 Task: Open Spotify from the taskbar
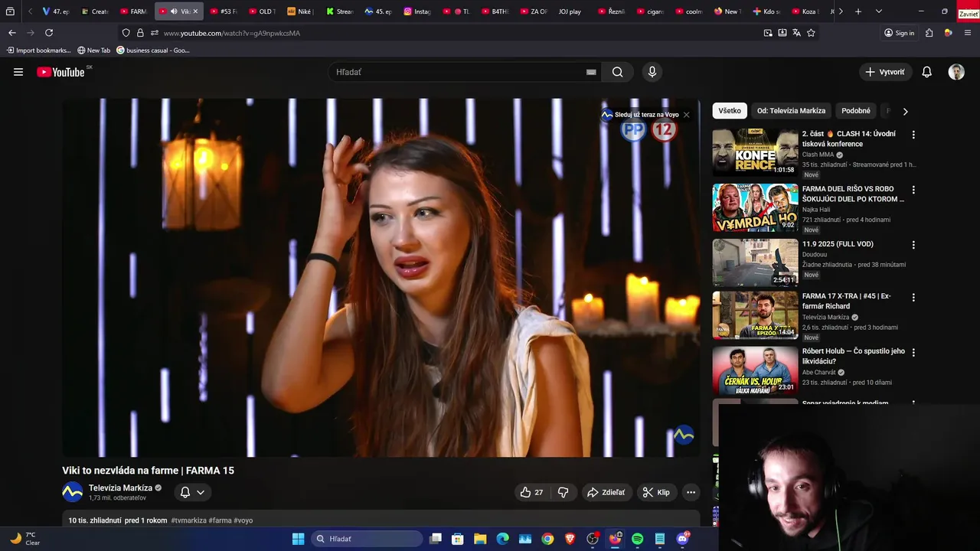tap(637, 539)
